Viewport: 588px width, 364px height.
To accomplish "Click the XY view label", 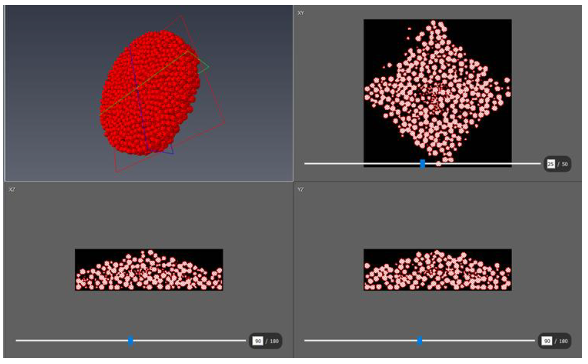I will tap(301, 13).
